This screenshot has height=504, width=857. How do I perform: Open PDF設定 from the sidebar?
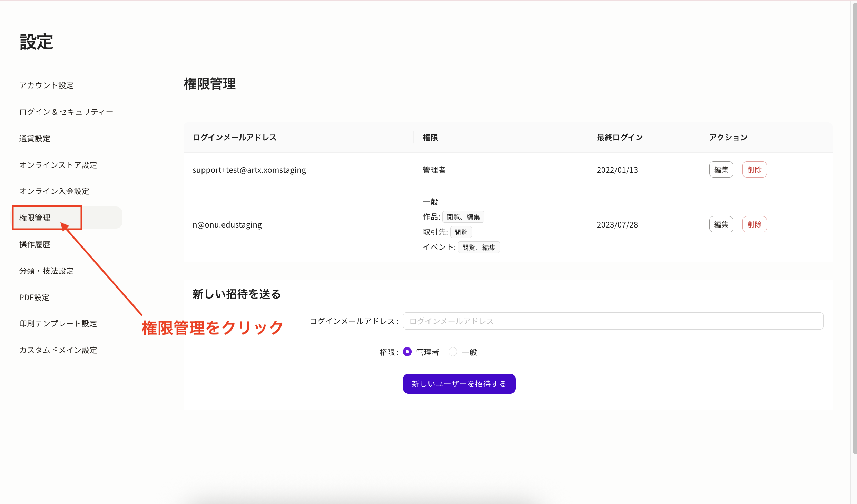34,297
